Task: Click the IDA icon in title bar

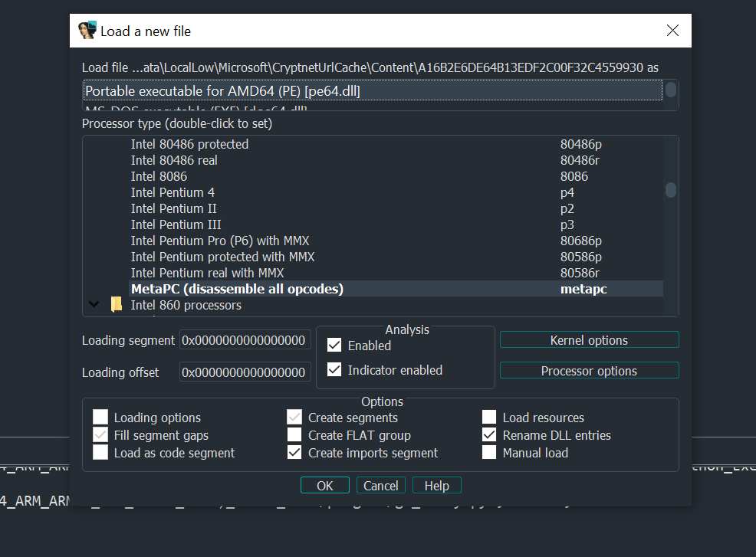Action: [87, 31]
